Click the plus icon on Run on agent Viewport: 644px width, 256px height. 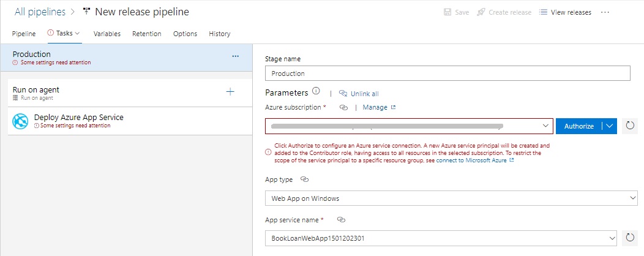click(230, 92)
